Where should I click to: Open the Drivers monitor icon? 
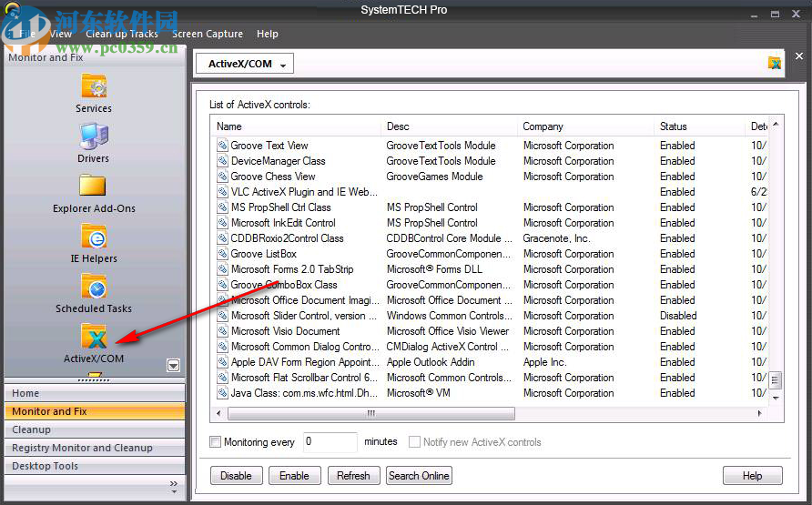tap(94, 136)
